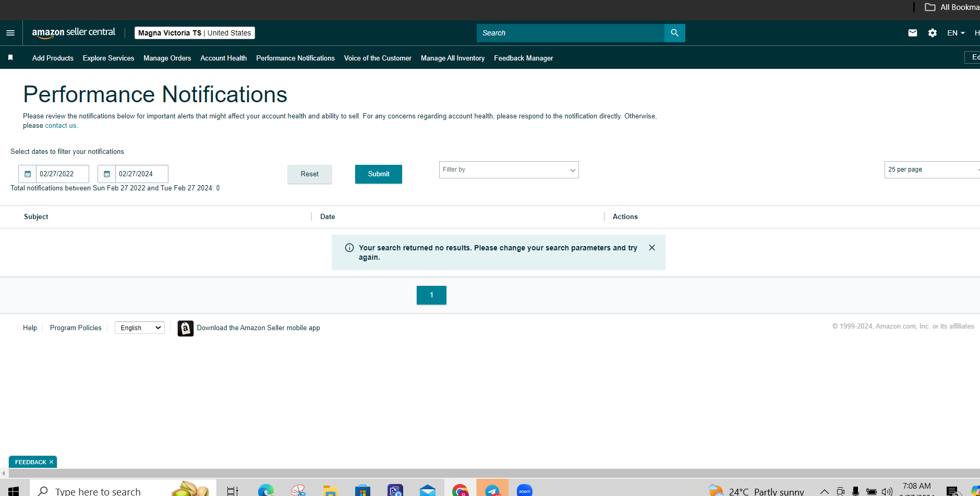
Task: Open the All Bookmarks folder
Action: tap(952, 7)
